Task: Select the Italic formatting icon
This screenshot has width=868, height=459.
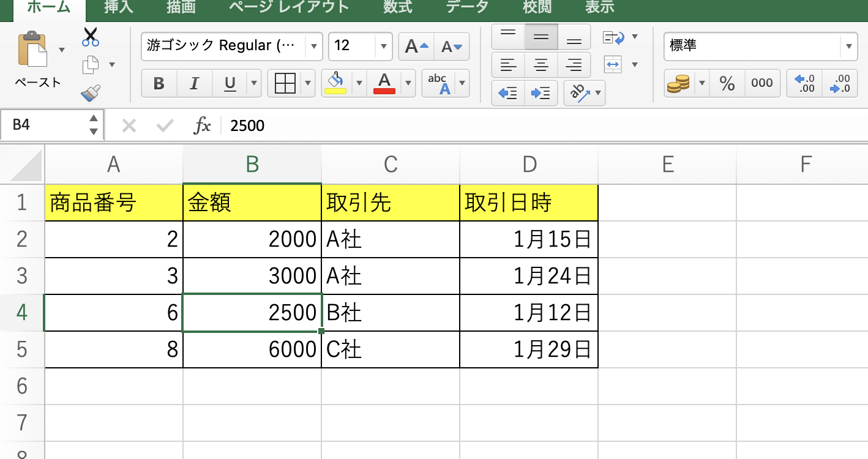Action: click(x=194, y=84)
